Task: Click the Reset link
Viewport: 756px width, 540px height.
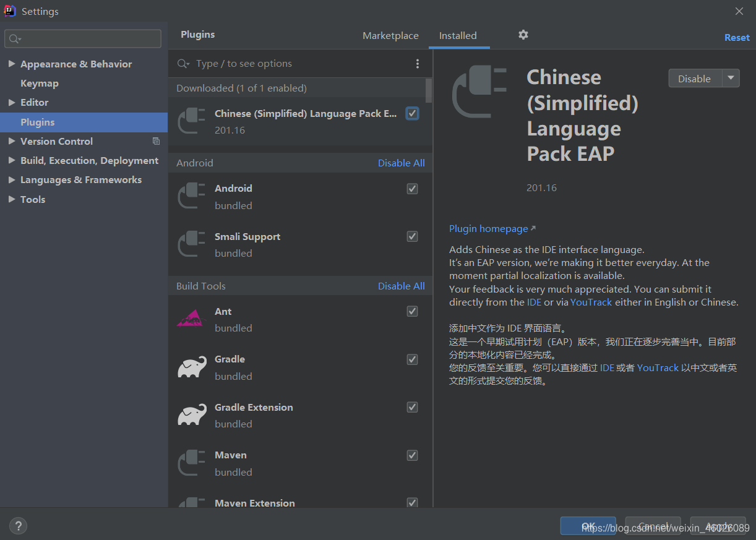Action: [x=737, y=37]
